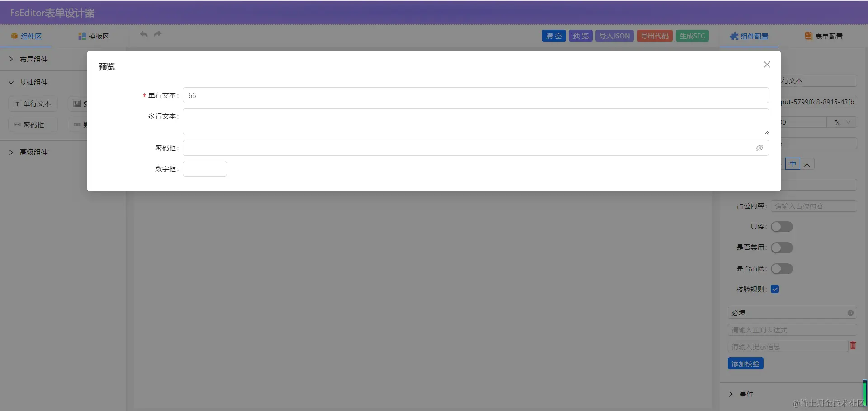Screen dimensions: 868x411
Task: Collapse the 基础组件 section
Action: pyautogui.click(x=43, y=82)
